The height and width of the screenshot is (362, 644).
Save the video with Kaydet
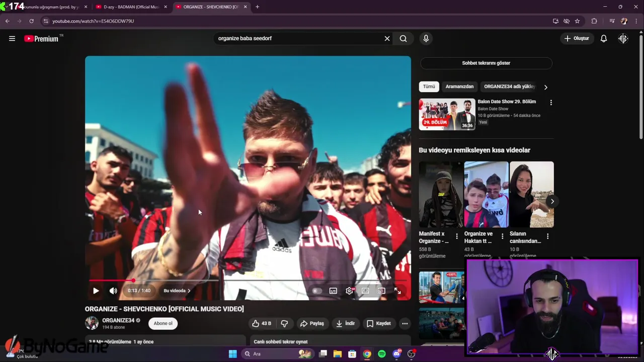coord(378,323)
